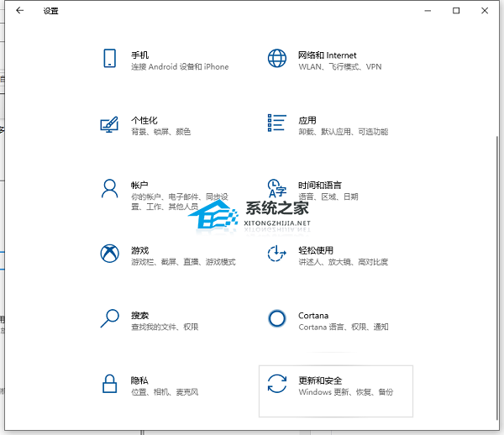The image size is (504, 435).
Task: Click the globe icon for 网络和 Internet
Action: [x=277, y=59]
